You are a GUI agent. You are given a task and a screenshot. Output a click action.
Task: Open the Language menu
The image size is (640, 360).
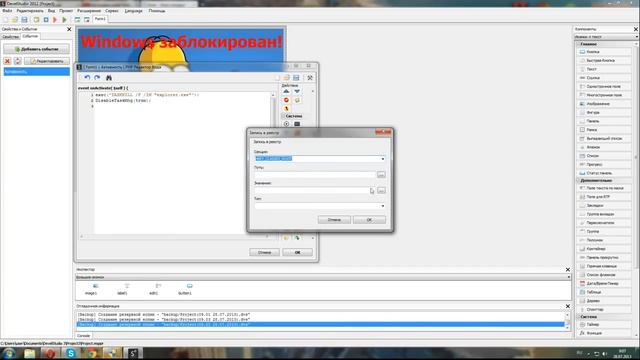[133, 11]
